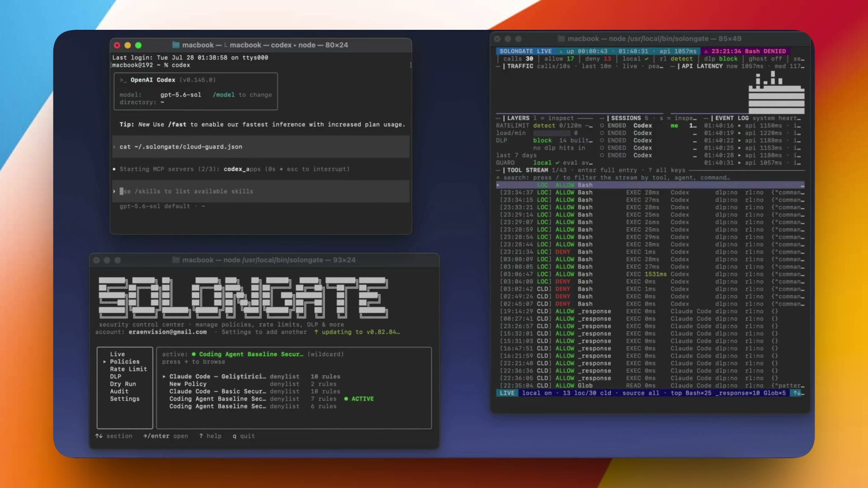Click the folder icon in the solongate 85×49 window title
Screen dimensions: 868x488
pos(561,39)
